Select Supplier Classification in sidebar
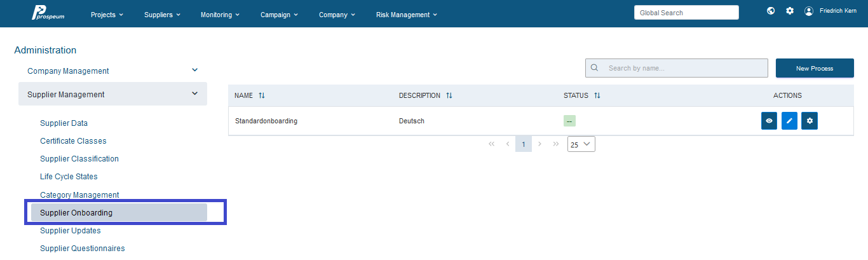This screenshot has height=260, width=868. (79, 159)
